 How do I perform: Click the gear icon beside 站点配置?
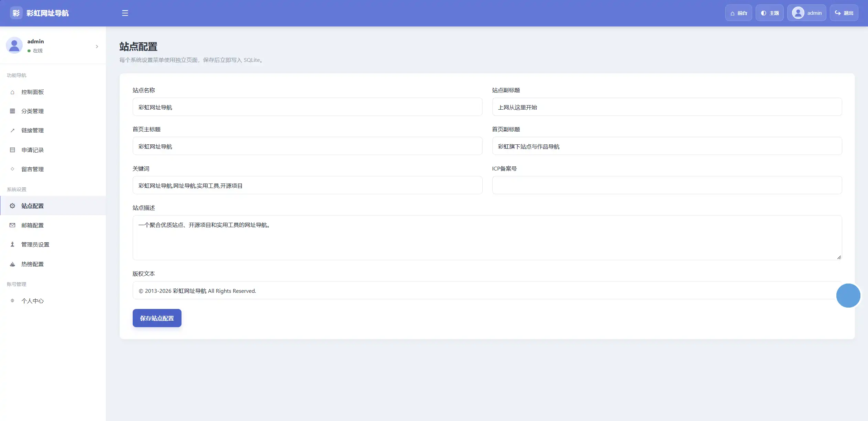click(12, 206)
